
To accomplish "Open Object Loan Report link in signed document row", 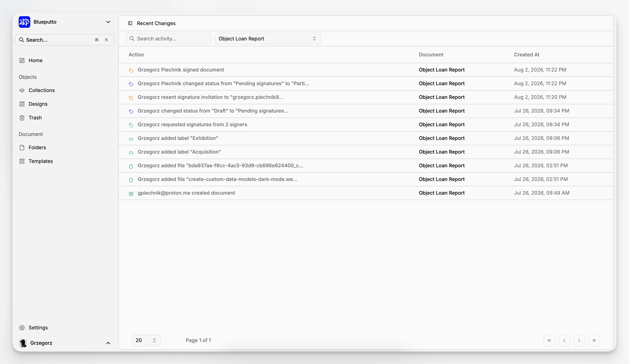I will tap(441, 70).
